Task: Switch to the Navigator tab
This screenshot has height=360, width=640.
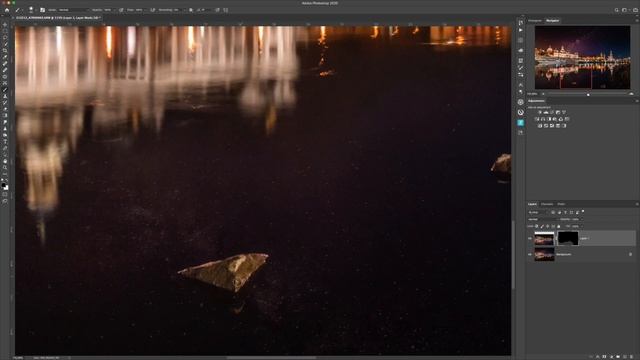Action: pyautogui.click(x=553, y=20)
